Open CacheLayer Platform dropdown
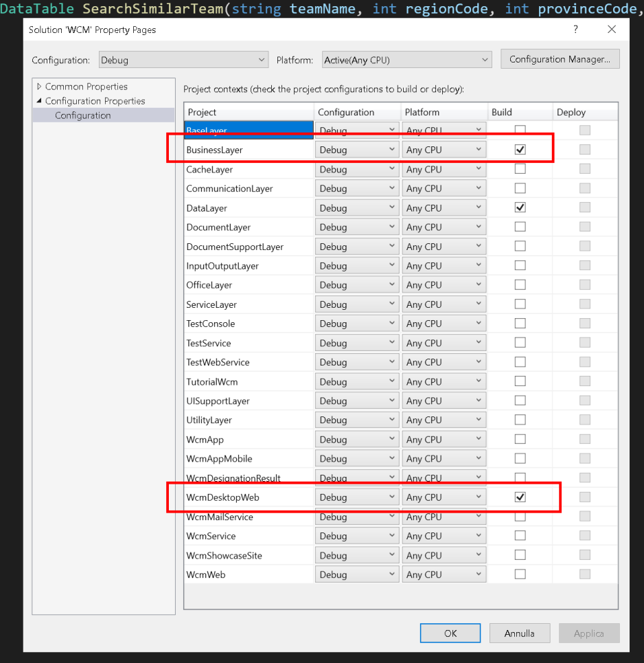Image resolution: width=644 pixels, height=663 pixels. click(x=444, y=169)
